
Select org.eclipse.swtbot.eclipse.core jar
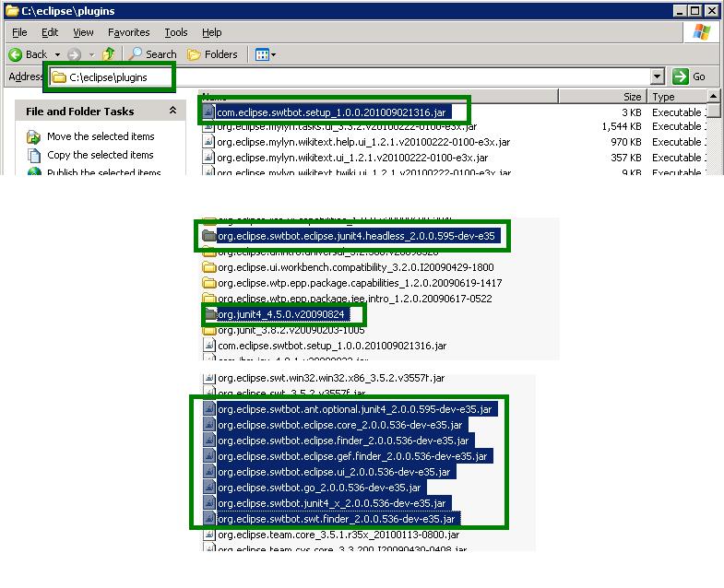(339, 425)
